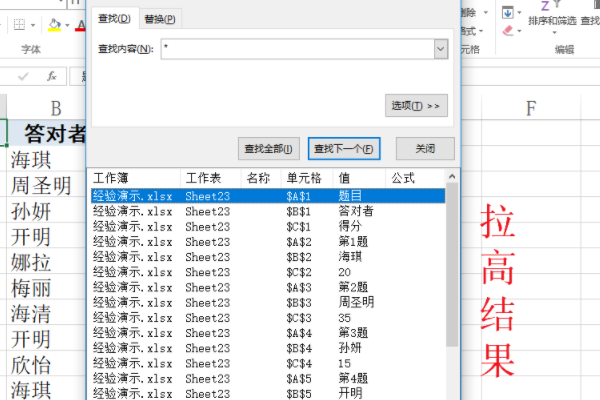The image size is (600, 400).
Task: Click the Fill down arrow icon
Action: (x=507, y=12)
